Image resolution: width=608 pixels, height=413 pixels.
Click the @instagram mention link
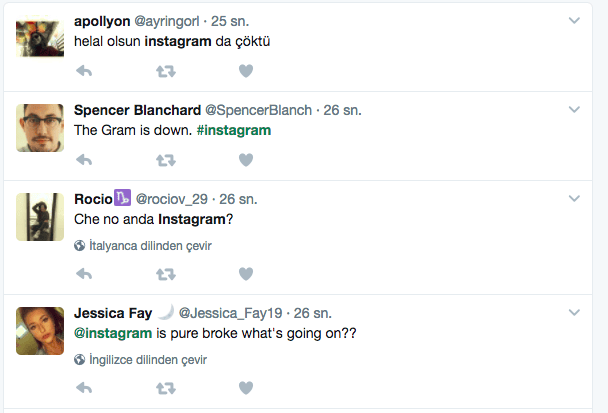pos(113,333)
